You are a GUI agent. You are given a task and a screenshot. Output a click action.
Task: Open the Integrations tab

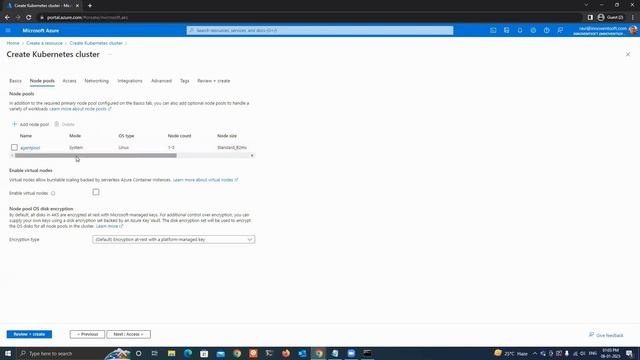(130, 81)
